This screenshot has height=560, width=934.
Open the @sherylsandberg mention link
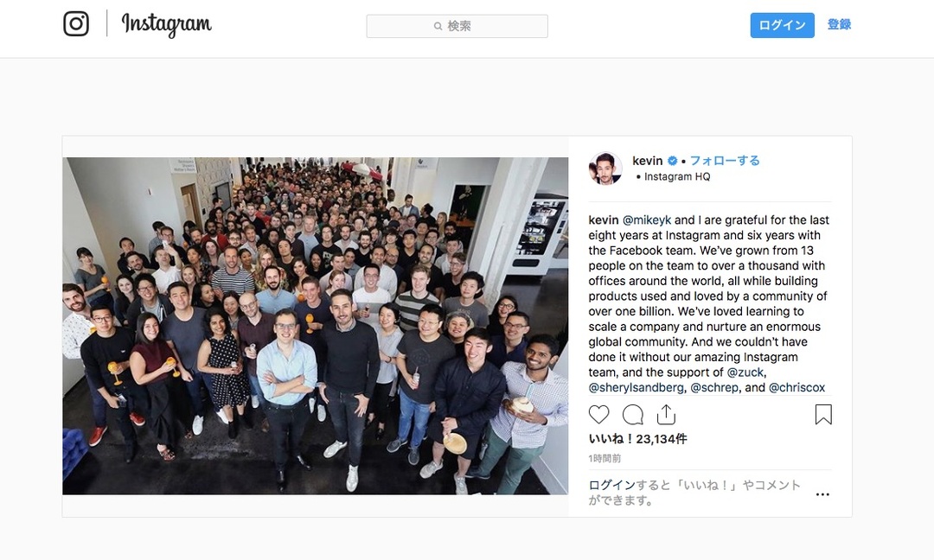637,387
